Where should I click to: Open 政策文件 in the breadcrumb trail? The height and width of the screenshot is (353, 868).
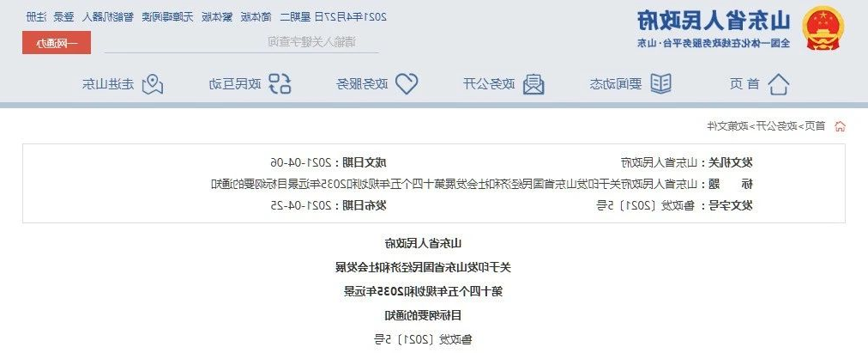click(727, 126)
